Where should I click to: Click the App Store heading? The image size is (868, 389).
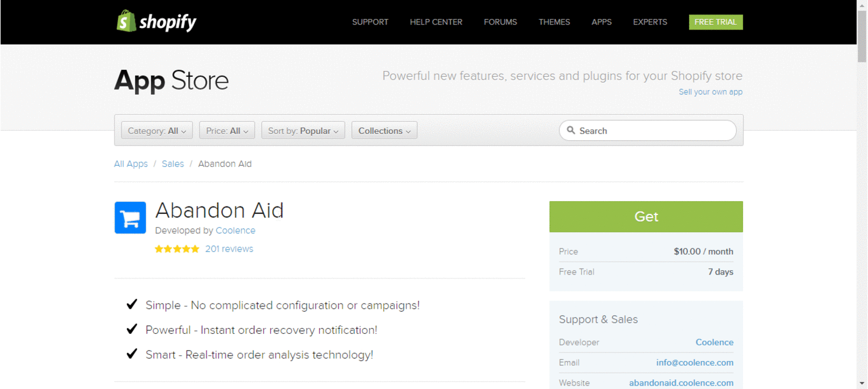tap(172, 80)
